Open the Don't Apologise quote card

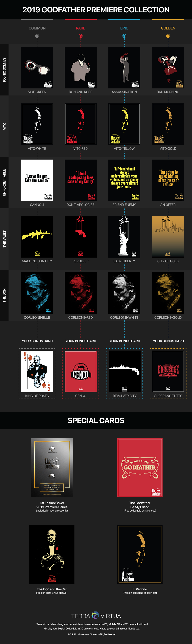click(x=81, y=180)
